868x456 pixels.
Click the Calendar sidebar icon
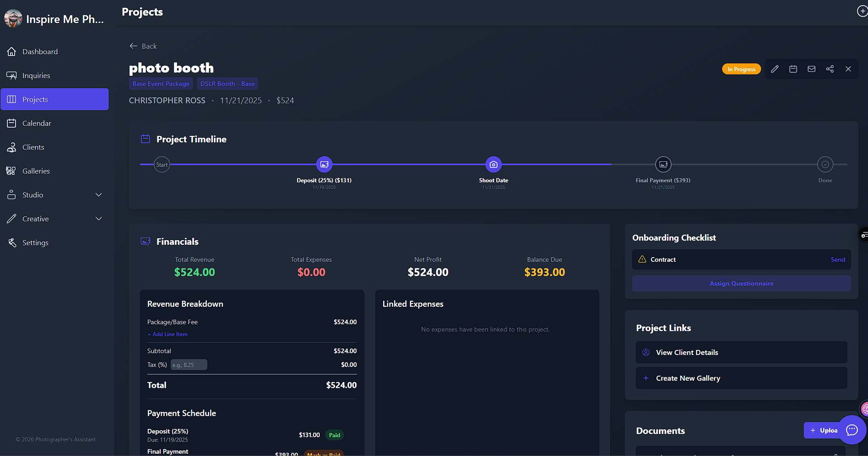click(11, 123)
